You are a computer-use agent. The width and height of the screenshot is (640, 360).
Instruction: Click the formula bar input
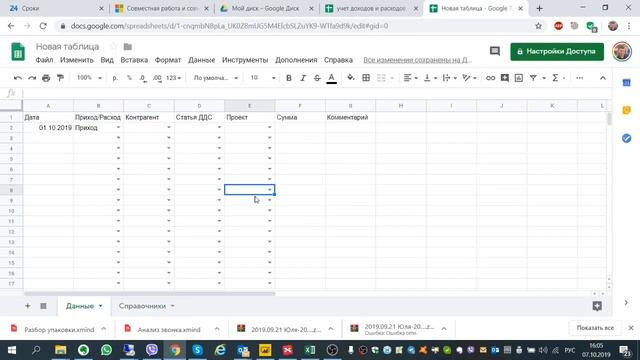[316, 93]
